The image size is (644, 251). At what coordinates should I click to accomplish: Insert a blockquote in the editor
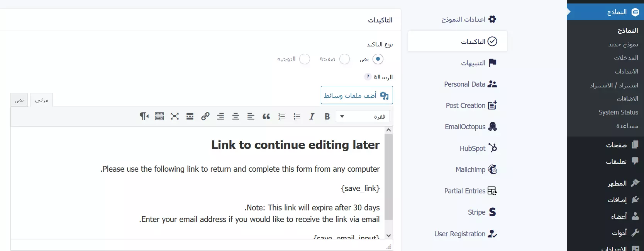click(x=266, y=116)
